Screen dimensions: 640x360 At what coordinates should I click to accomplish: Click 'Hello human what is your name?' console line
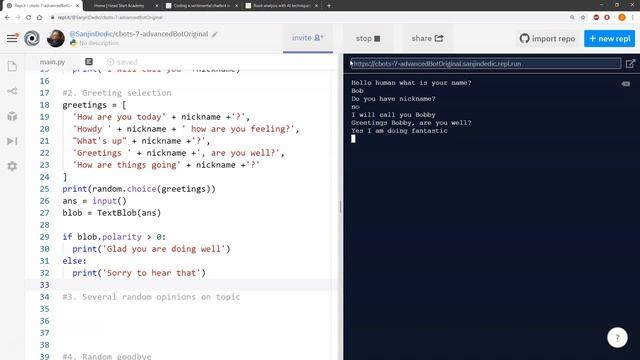411,83
